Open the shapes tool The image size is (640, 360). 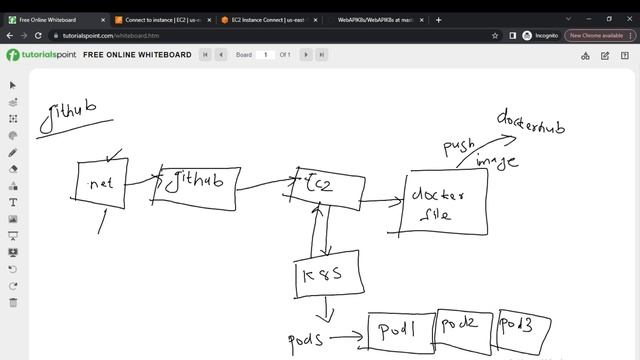13,186
